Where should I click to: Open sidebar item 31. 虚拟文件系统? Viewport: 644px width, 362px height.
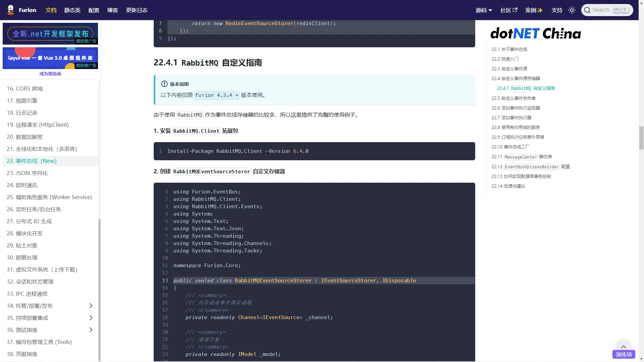coord(50,269)
